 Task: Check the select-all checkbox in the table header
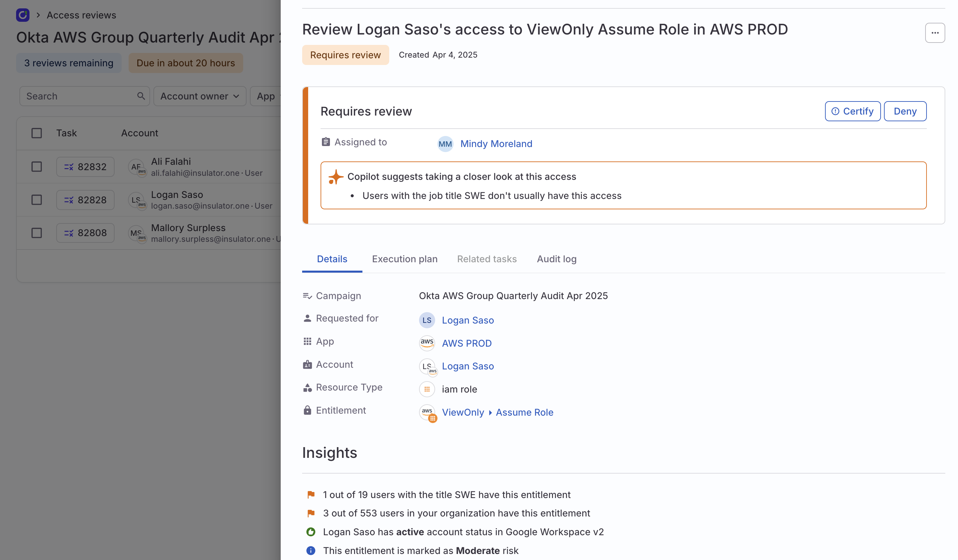tap(36, 133)
